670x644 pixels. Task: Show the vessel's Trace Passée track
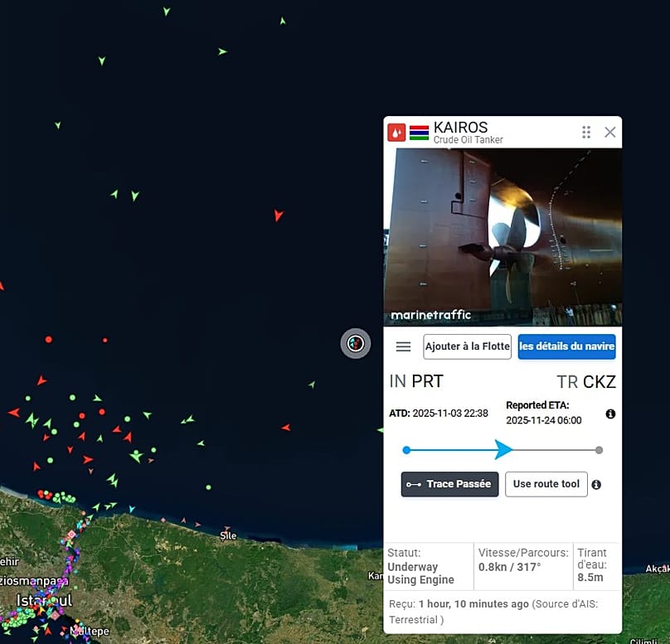[x=449, y=484]
